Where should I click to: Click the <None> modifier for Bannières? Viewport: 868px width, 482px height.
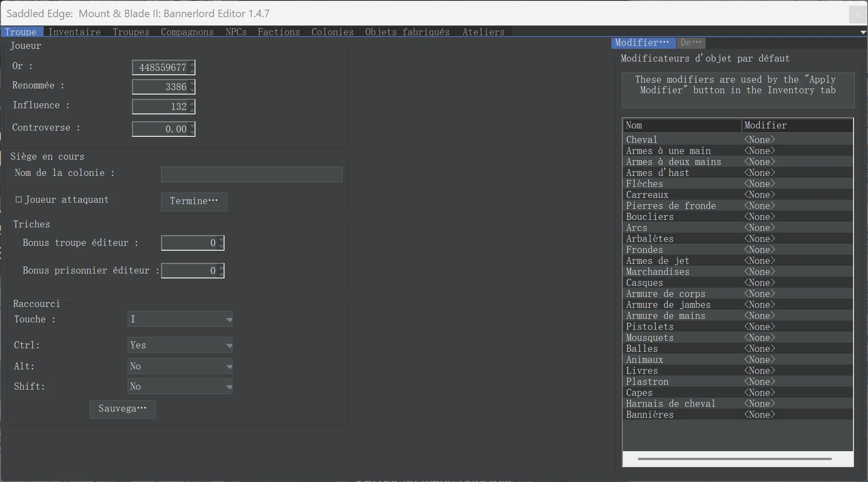click(x=760, y=415)
